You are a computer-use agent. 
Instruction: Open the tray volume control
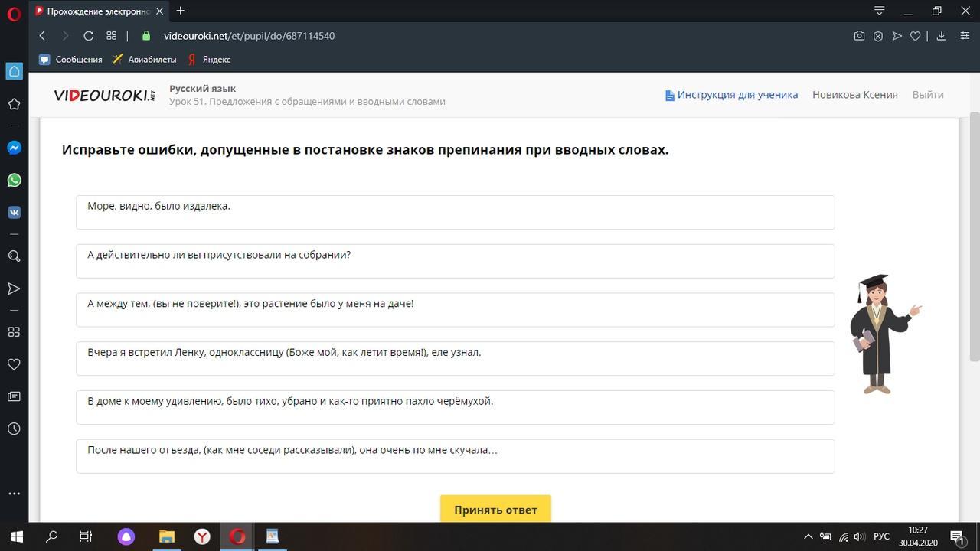859,537
